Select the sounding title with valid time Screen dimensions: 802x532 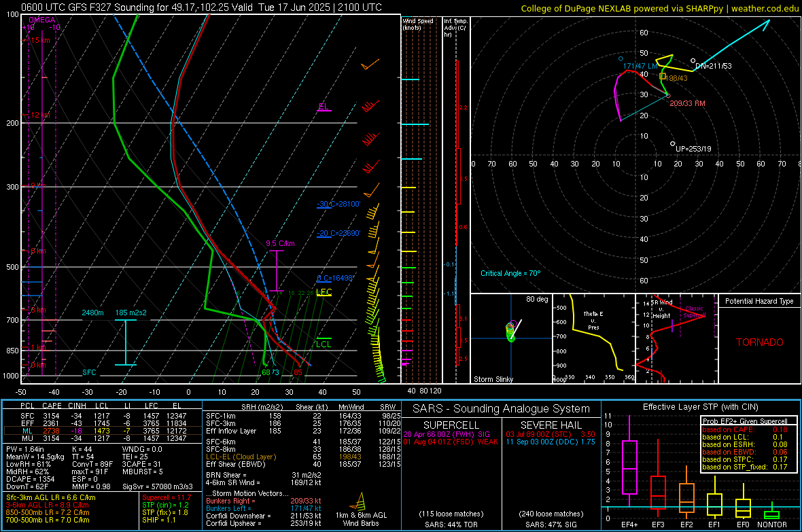[202, 7]
